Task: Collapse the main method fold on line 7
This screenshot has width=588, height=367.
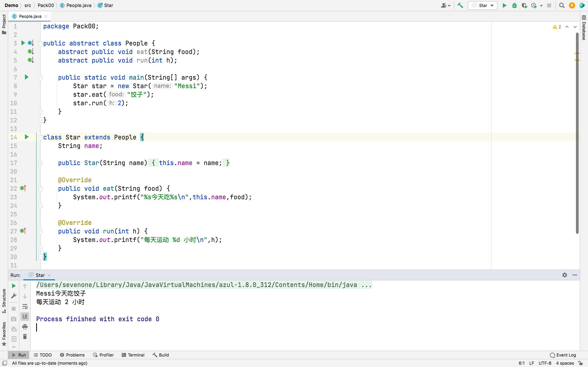Action: point(41,78)
